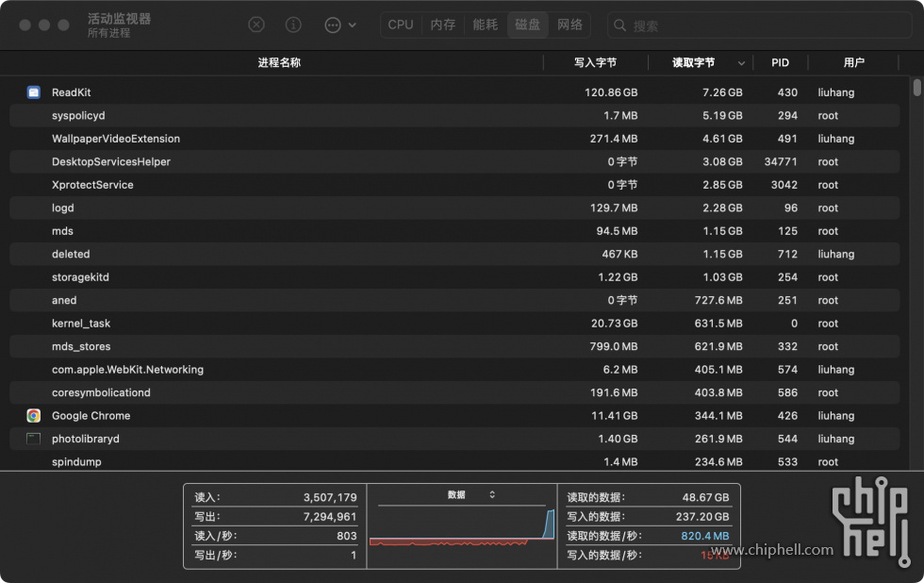Select the syspolicyd process row
This screenshot has height=583, width=924.
454,115
